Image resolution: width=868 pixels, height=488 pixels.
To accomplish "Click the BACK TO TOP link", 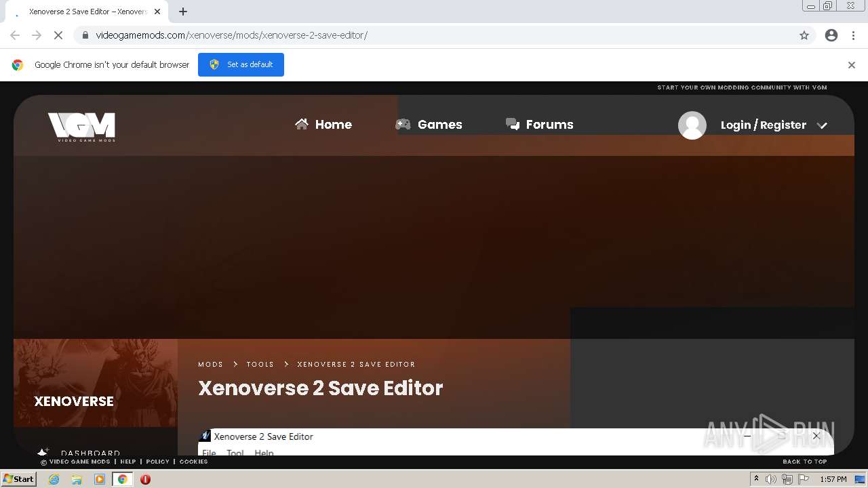I will (x=805, y=462).
